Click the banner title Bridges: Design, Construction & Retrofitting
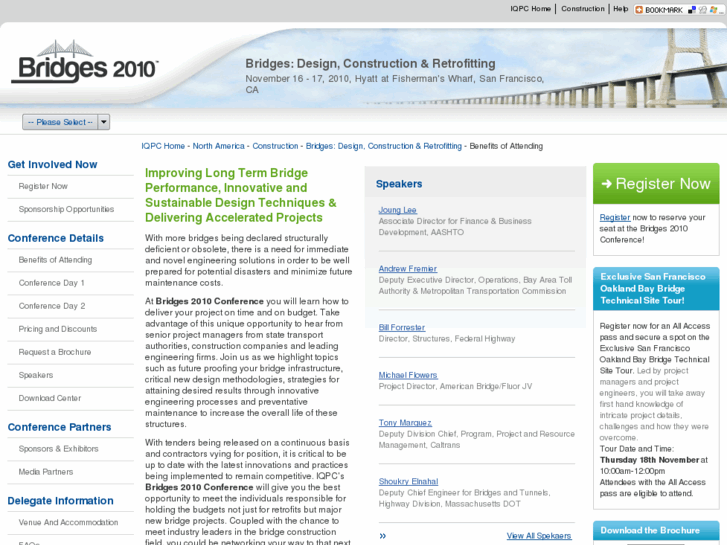 click(x=370, y=64)
